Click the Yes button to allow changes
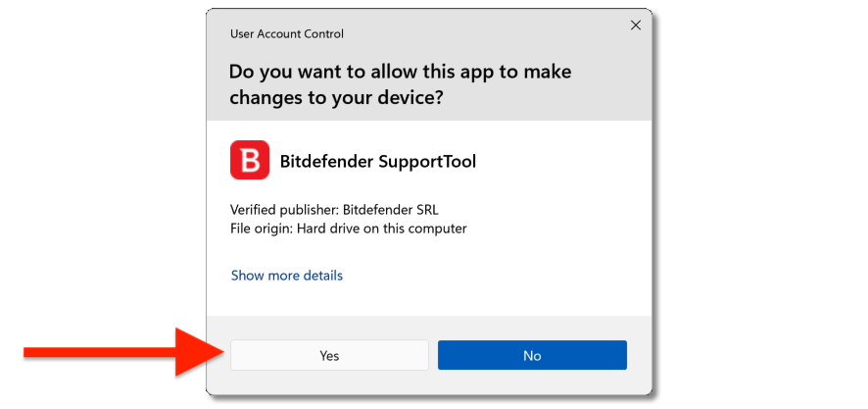 click(x=329, y=355)
